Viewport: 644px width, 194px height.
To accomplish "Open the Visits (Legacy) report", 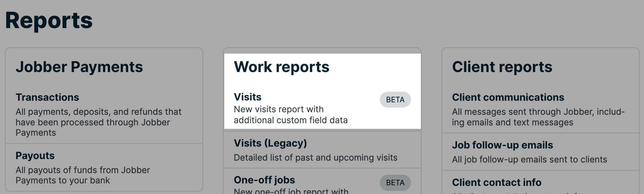I will click(x=270, y=143).
